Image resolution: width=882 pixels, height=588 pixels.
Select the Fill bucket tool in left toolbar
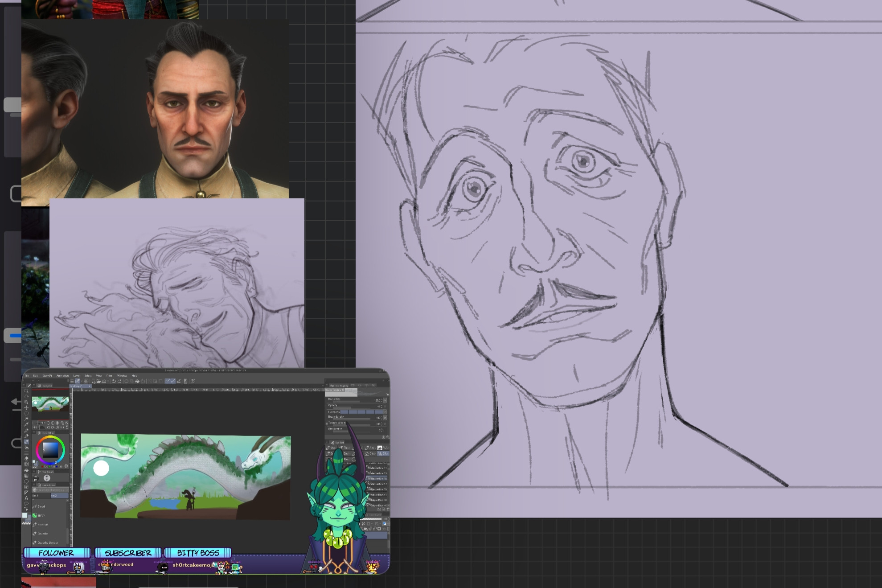click(26, 470)
